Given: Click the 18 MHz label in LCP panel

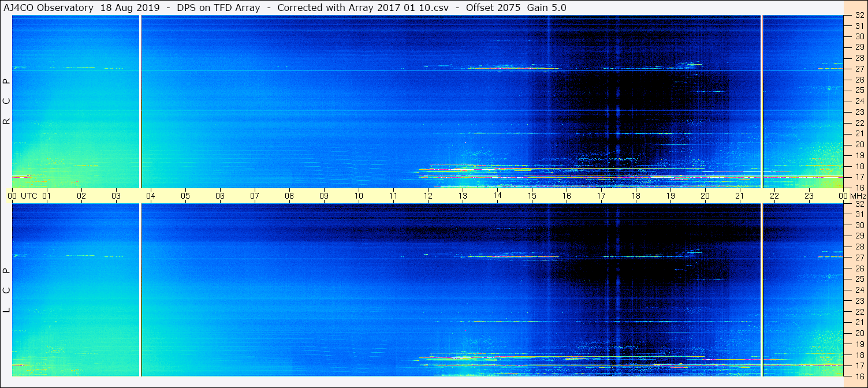Looking at the screenshot, I should click(859, 355).
